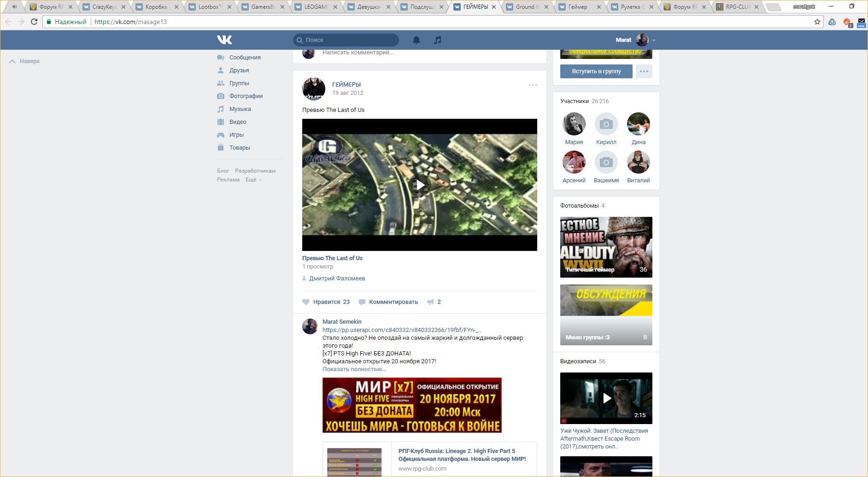Click the Разработчикам footer link
The height and width of the screenshot is (477, 868).
(x=255, y=171)
